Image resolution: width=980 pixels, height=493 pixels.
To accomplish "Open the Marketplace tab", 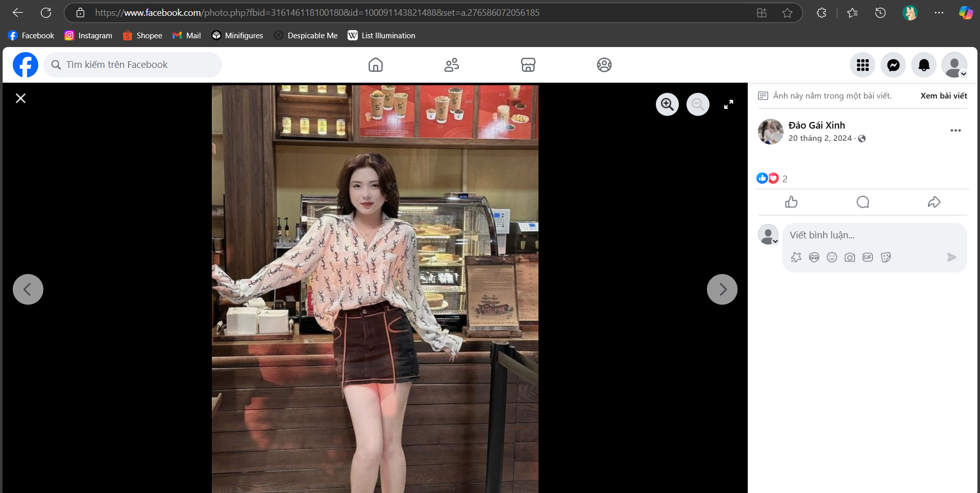I will (528, 65).
